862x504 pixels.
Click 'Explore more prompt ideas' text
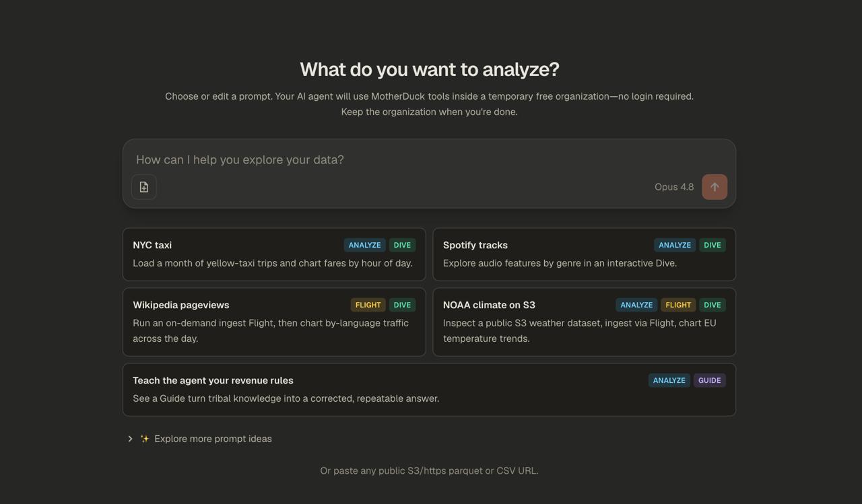point(213,439)
